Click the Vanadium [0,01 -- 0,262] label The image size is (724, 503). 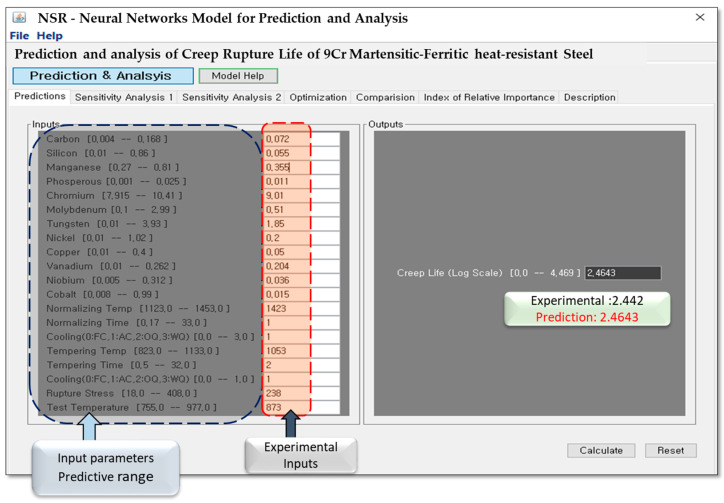tap(111, 266)
